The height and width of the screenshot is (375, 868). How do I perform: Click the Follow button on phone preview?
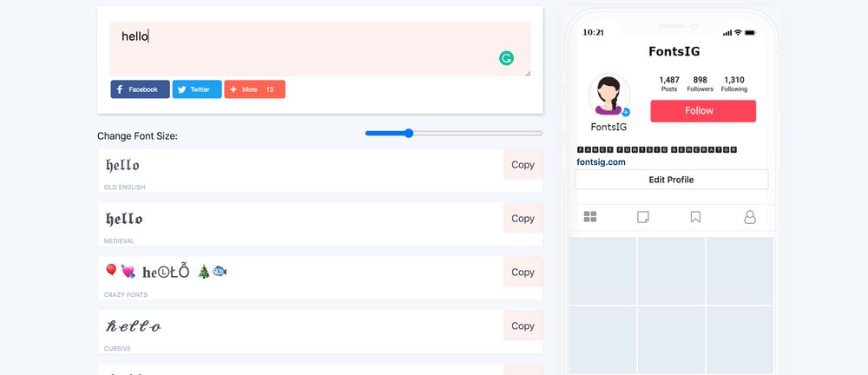tap(703, 111)
